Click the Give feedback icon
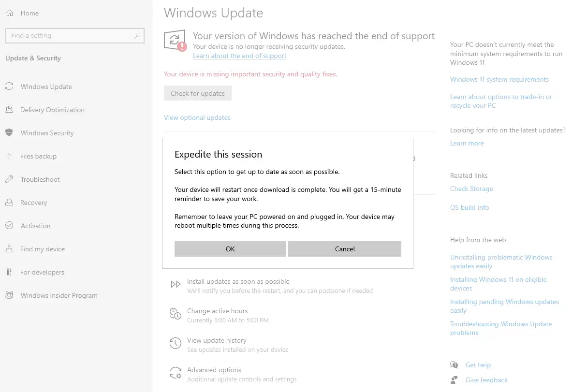 pyautogui.click(x=454, y=380)
